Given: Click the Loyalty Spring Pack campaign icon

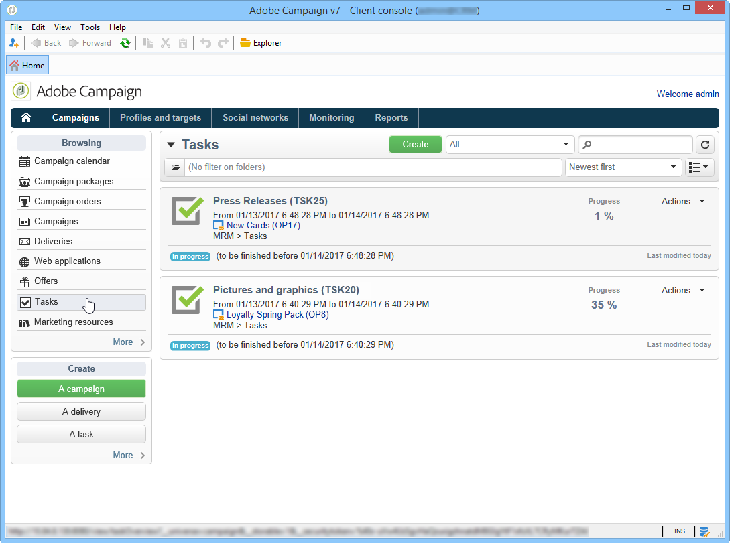Looking at the screenshot, I should pos(218,315).
